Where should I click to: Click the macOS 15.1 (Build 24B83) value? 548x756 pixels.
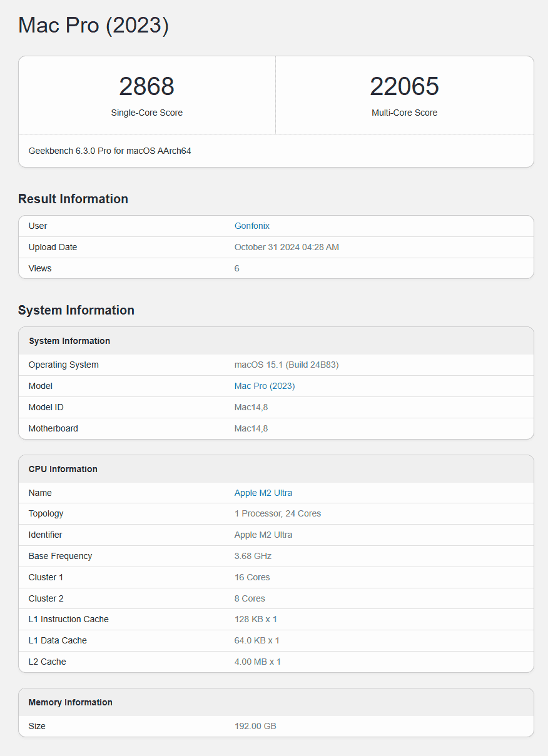[287, 365]
